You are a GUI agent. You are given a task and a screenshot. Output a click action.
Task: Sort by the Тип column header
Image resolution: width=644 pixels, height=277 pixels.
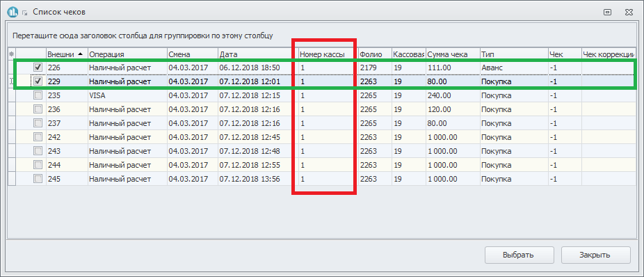pos(514,54)
